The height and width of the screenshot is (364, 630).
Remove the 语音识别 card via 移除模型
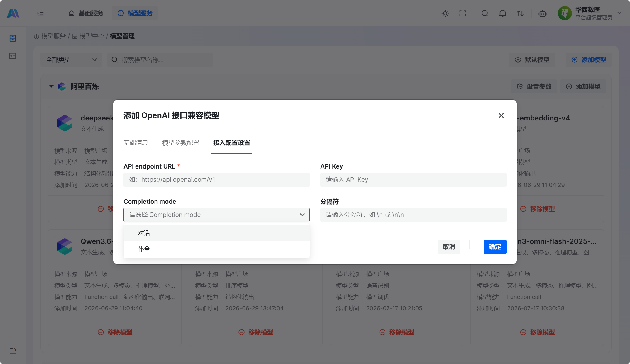point(397,332)
